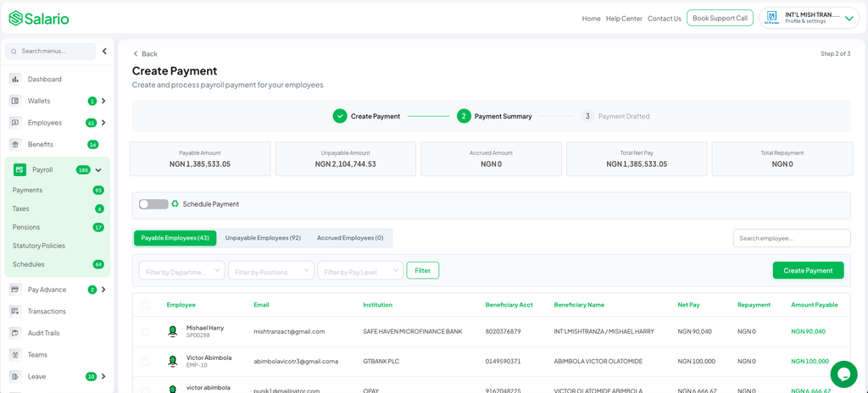Click the Pay Advance icon

point(15,290)
